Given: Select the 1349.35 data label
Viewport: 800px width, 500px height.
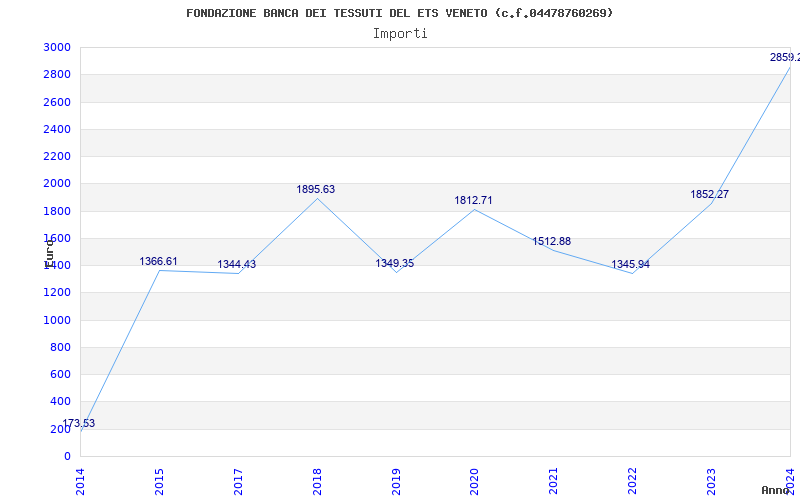Looking at the screenshot, I should (395, 263).
